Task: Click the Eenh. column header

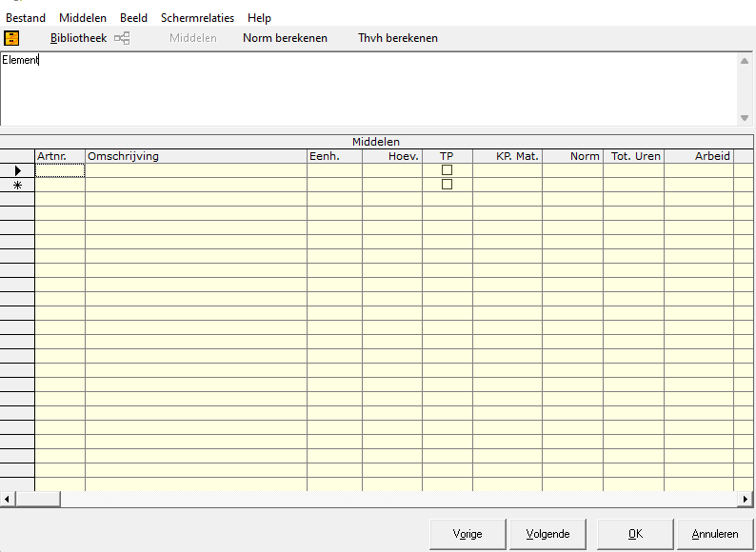Action: [334, 156]
